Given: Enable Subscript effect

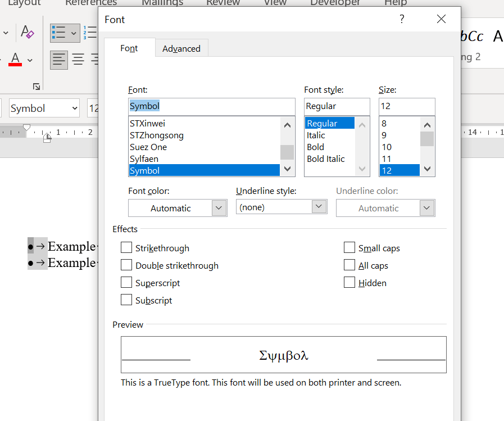Looking at the screenshot, I should tap(126, 300).
